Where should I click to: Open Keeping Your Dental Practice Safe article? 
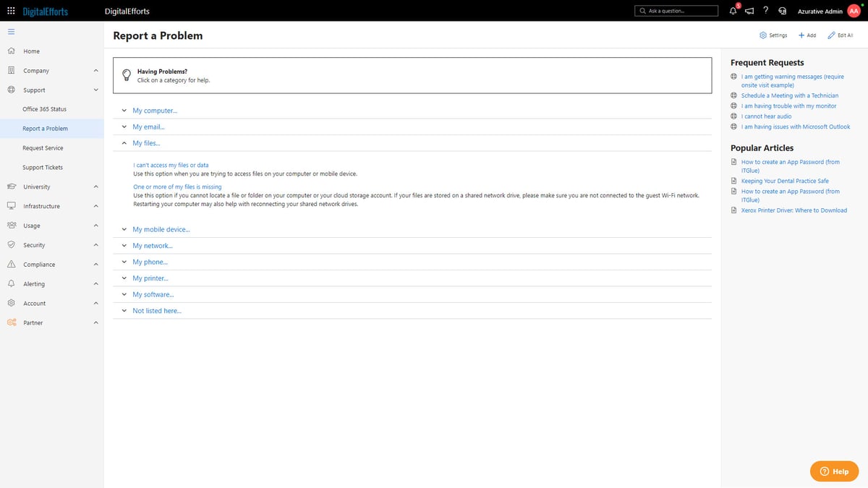(786, 181)
